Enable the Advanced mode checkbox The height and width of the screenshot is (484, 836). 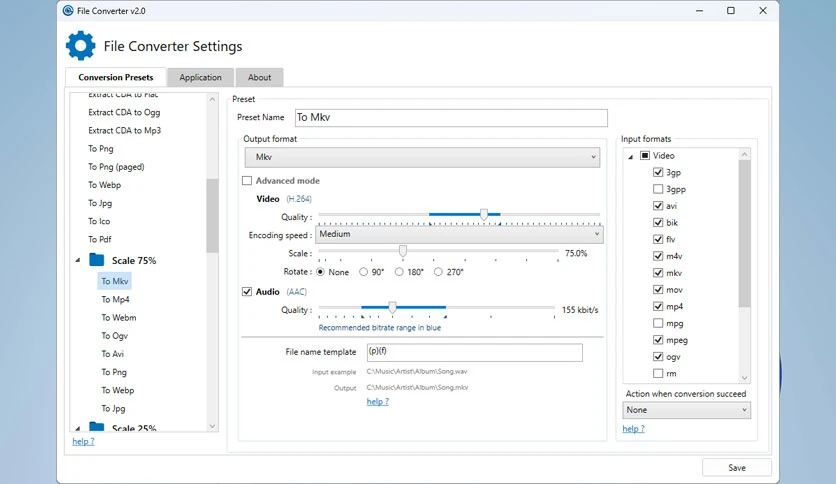[247, 181]
